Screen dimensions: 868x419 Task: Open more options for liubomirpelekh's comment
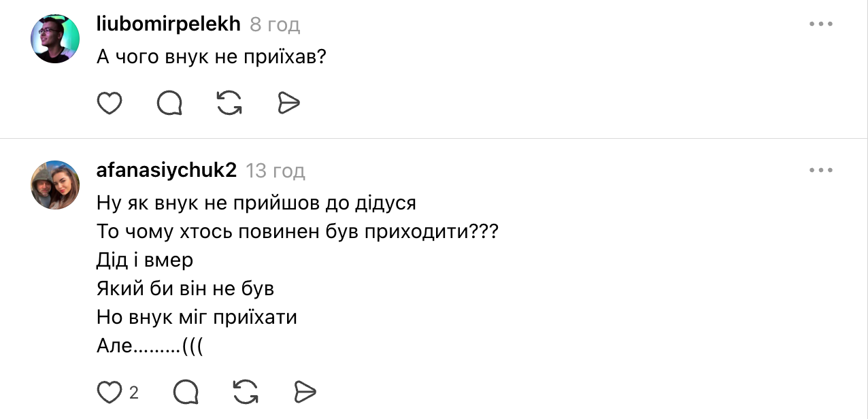(821, 24)
